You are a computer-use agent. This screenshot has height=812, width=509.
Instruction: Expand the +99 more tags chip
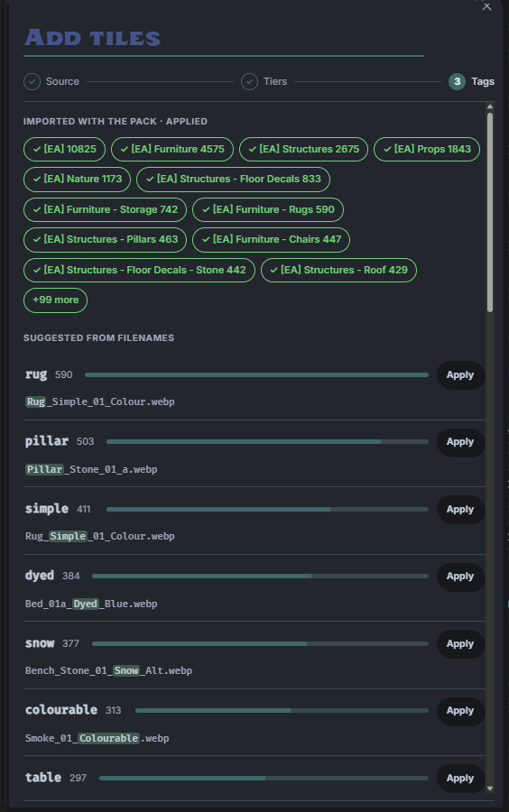(x=55, y=300)
